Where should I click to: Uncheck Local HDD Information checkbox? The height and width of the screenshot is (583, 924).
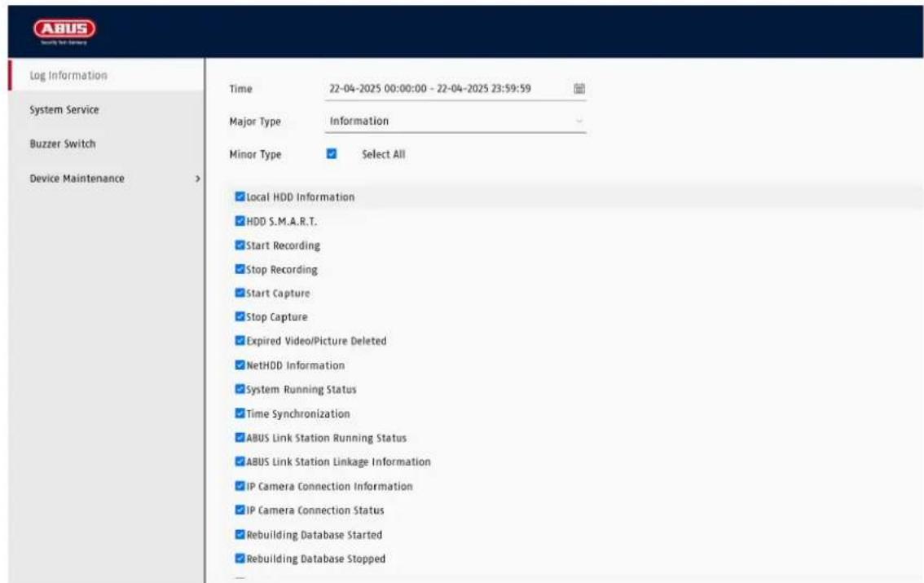pos(240,197)
